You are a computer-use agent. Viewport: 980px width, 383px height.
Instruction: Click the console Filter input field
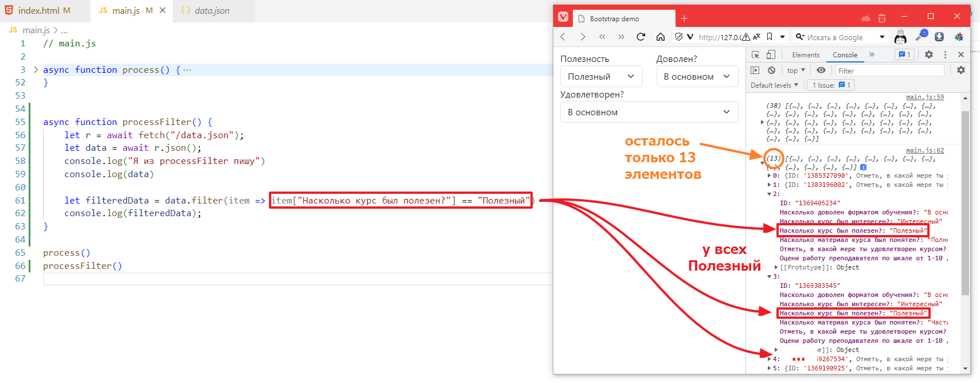coord(889,71)
